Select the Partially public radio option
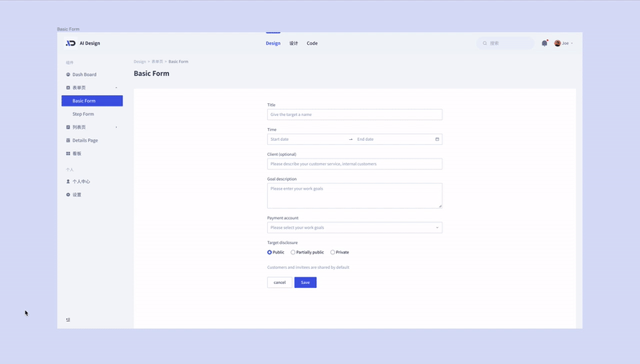This screenshot has height=364, width=640. click(x=293, y=252)
